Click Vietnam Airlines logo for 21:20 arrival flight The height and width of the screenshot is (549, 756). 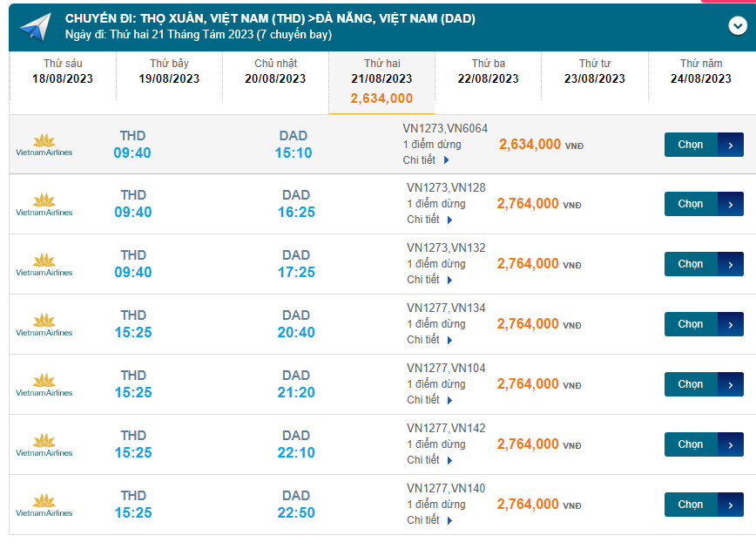44,385
